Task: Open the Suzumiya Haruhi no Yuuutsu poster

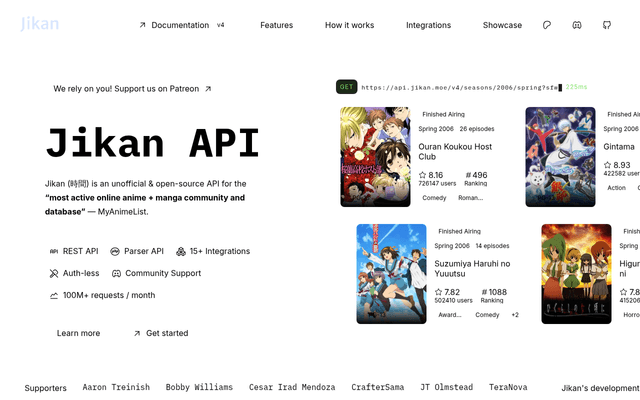Action: coord(391,274)
